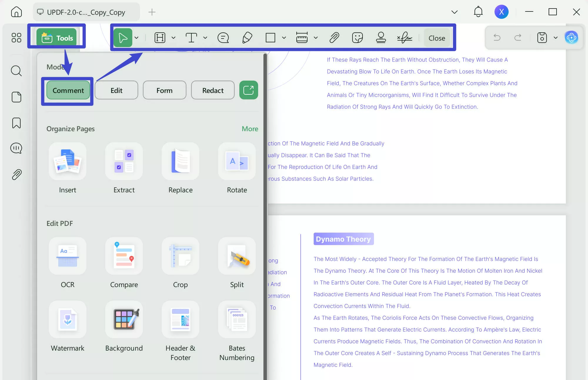Viewport: 588px width, 380px height.
Task: Click More under Organize Pages
Action: coord(250,129)
